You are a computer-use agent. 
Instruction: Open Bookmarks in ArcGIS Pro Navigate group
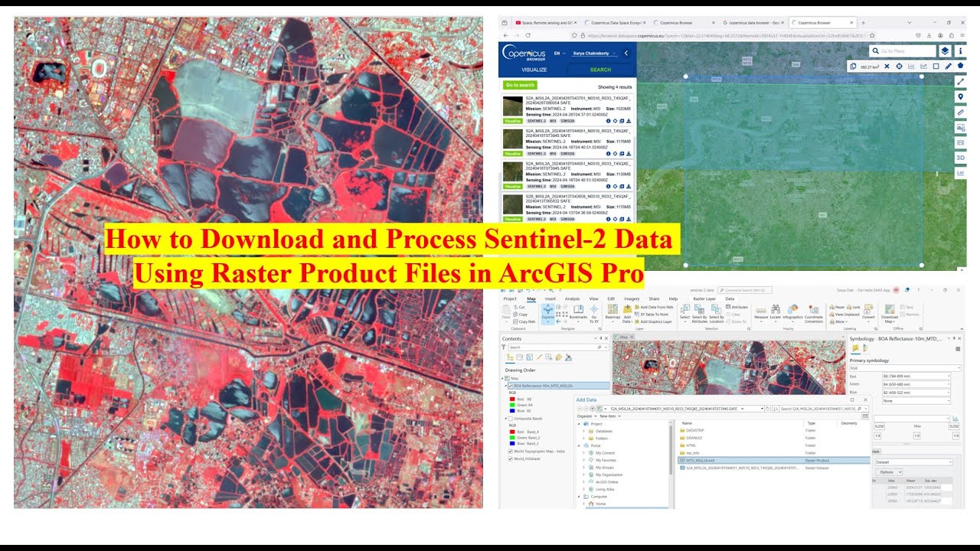coord(578,313)
